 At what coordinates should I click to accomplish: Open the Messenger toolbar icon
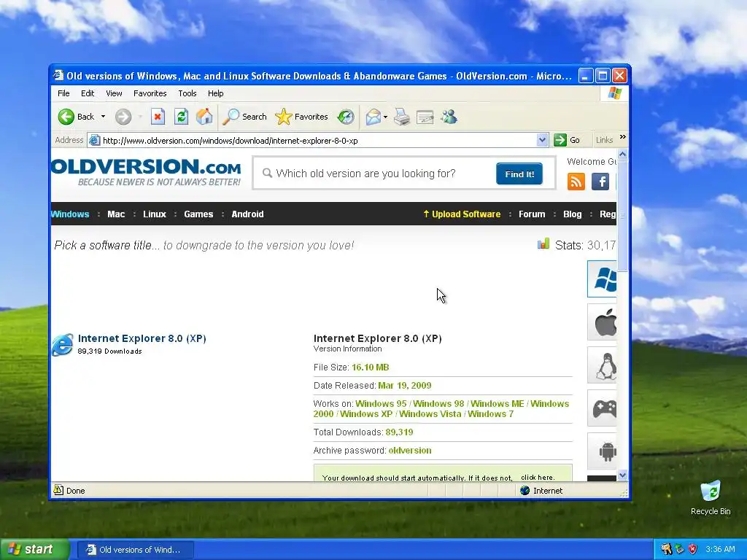(449, 117)
